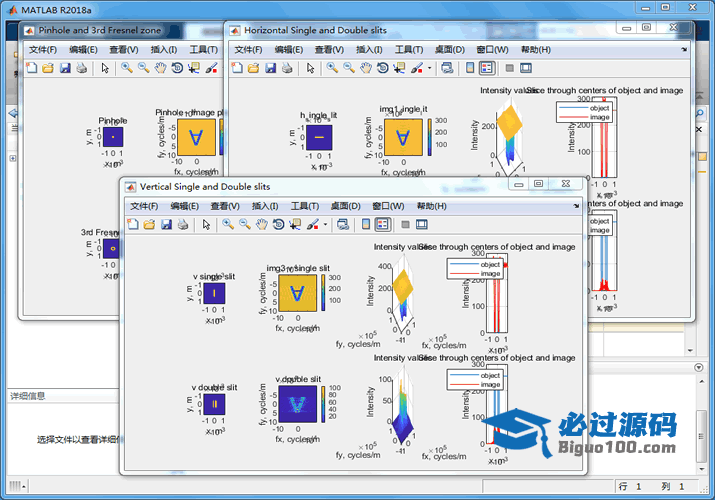Screen dimensions: 715x500
Task: Click Zoom In in Vertical slits toolbar
Action: tap(228, 224)
